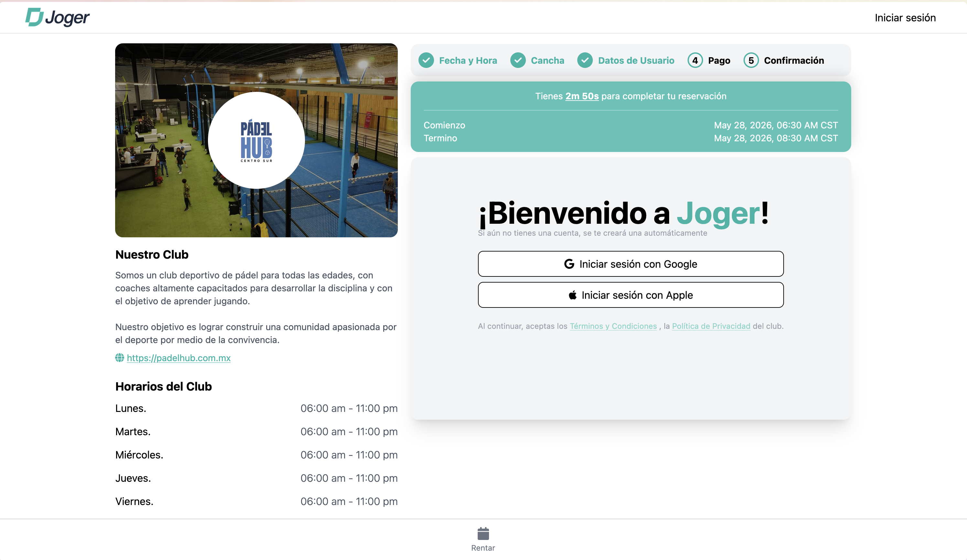Image resolution: width=967 pixels, height=560 pixels.
Task: Select the Jueves schedule row
Action: coord(256,478)
